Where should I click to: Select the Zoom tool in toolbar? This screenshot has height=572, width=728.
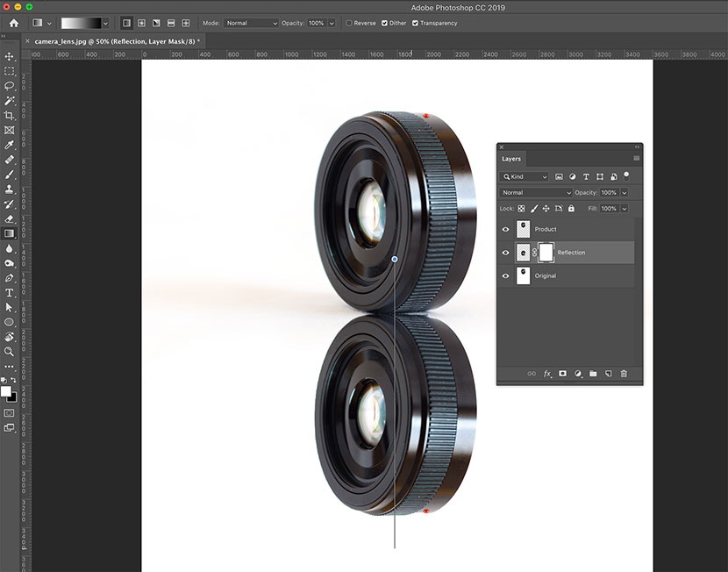(9, 351)
